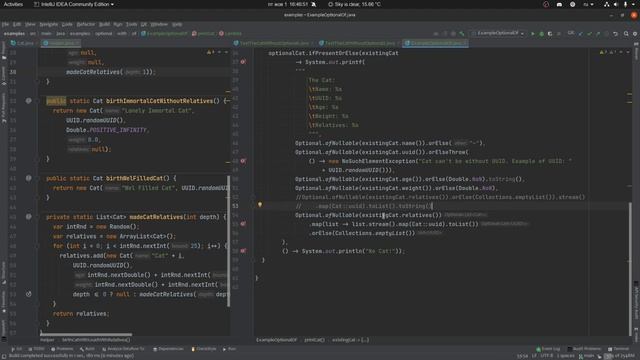Open the Terminal tool window
This screenshot has height=360, width=640.
click(618, 349)
